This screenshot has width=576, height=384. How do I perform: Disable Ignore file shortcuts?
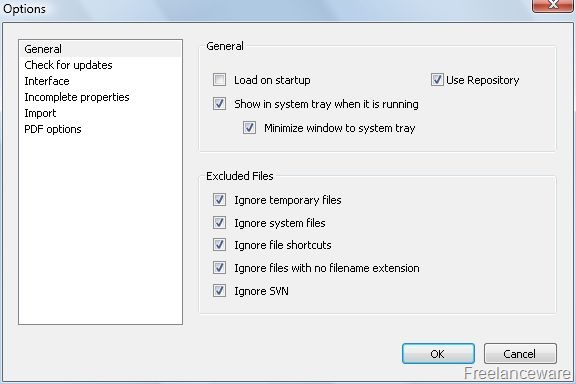(219, 245)
